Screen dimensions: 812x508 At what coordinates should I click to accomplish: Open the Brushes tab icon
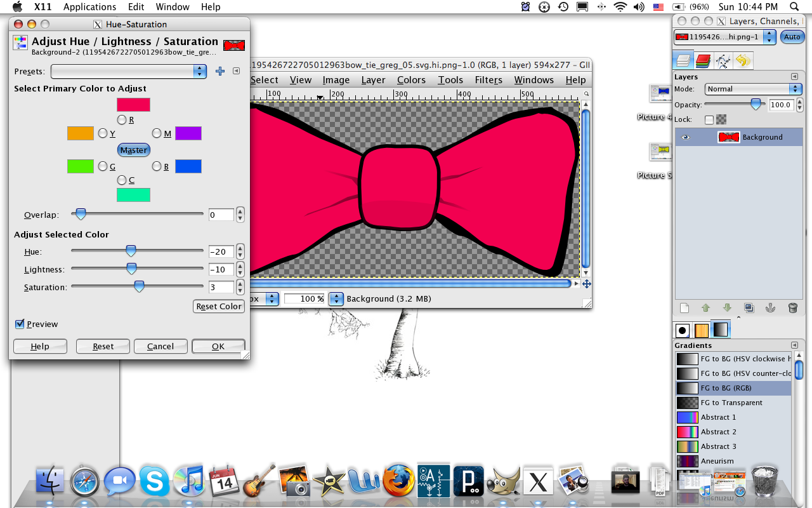click(x=683, y=330)
